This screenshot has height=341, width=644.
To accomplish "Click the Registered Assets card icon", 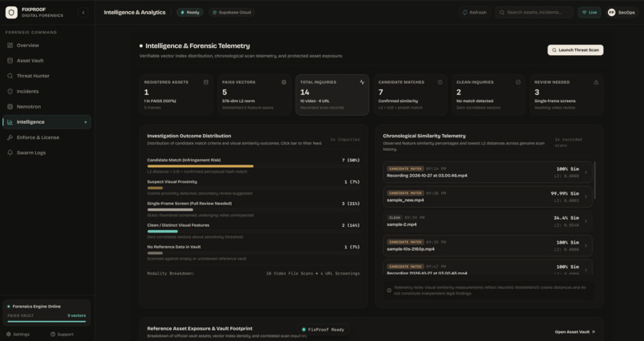I will (206, 82).
